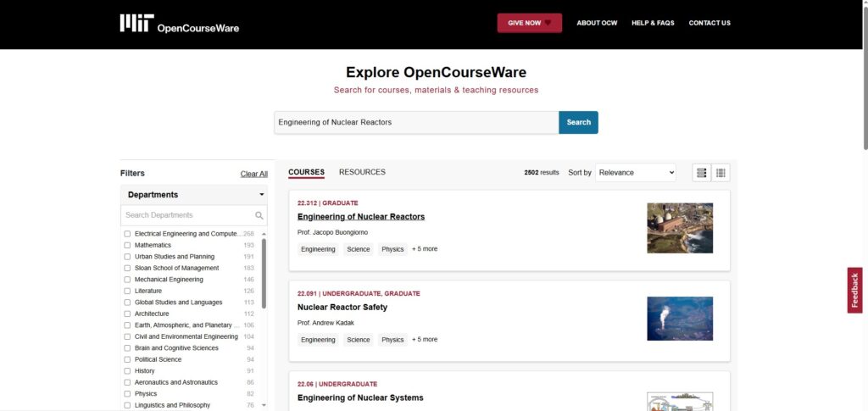Tick Electrical Engineering and Computer Science checkbox
The height and width of the screenshot is (411, 868).
tap(127, 234)
